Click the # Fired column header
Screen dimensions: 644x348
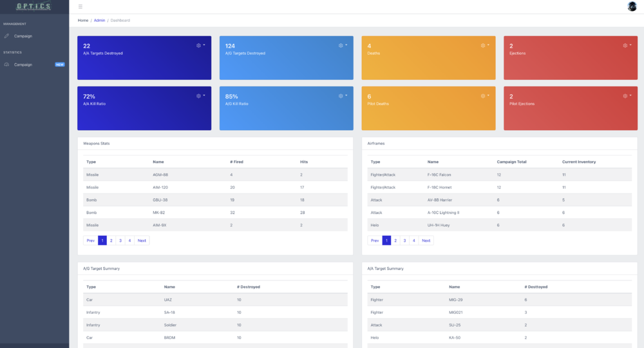pyautogui.click(x=236, y=162)
